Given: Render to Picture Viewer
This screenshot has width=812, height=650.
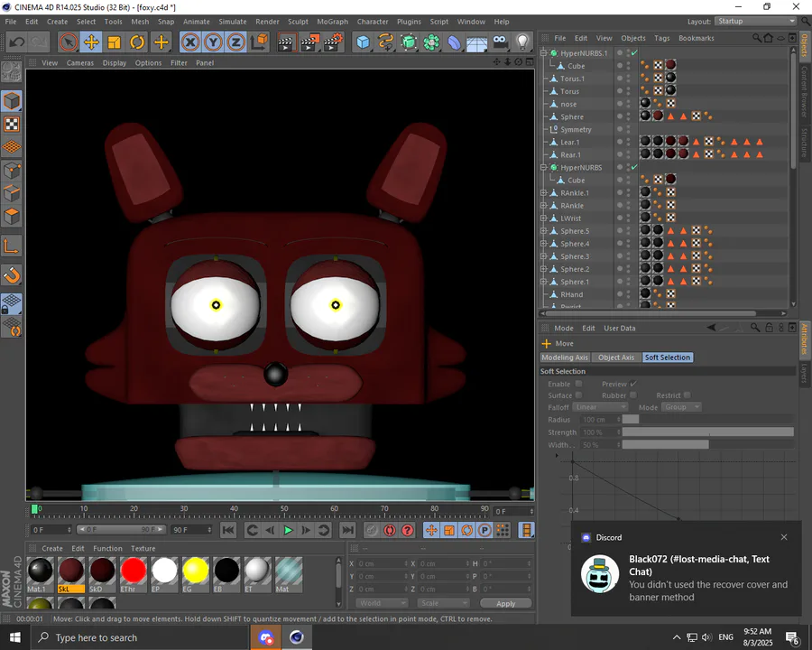Looking at the screenshot, I should pos(310,42).
